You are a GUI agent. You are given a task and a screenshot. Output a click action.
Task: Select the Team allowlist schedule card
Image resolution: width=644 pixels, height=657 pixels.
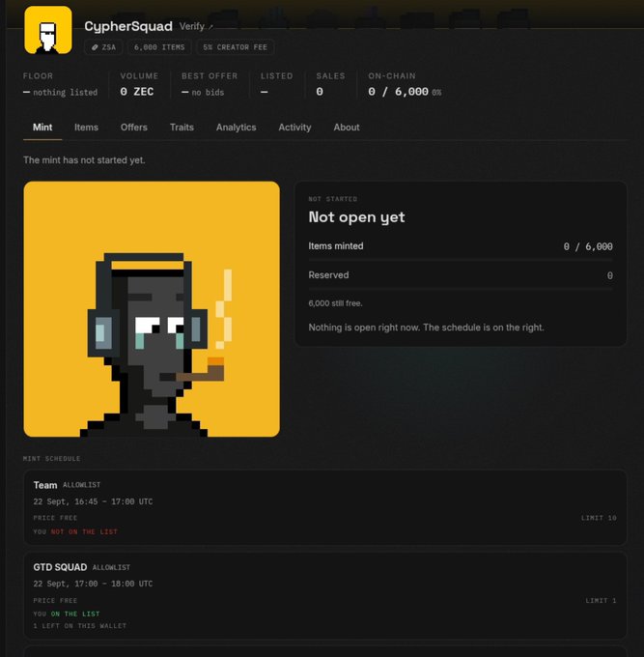325,507
